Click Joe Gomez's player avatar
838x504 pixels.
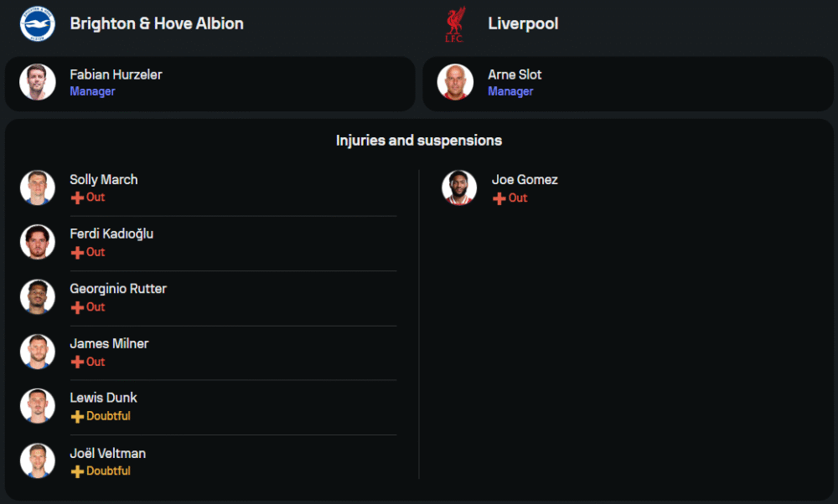click(x=459, y=188)
